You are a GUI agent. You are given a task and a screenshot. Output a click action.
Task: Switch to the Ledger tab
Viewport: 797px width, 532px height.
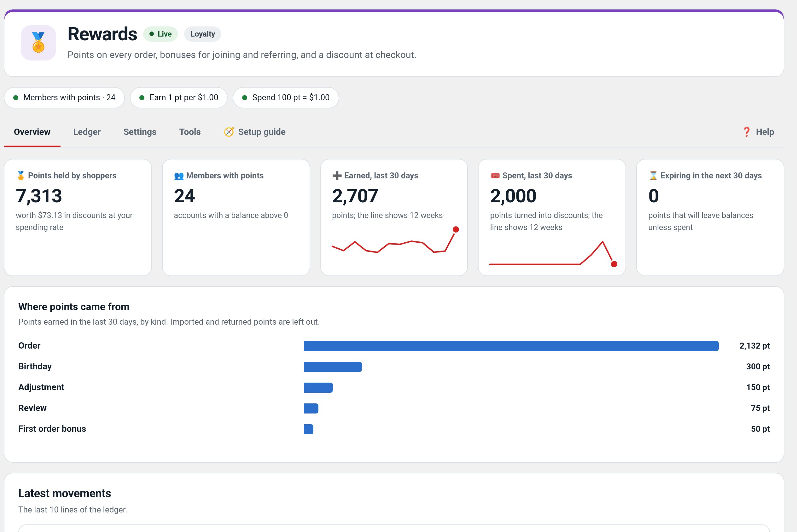[x=87, y=132]
